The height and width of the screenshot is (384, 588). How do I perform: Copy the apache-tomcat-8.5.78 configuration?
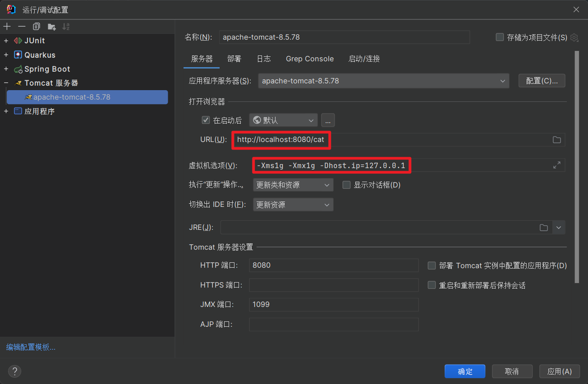coord(36,26)
